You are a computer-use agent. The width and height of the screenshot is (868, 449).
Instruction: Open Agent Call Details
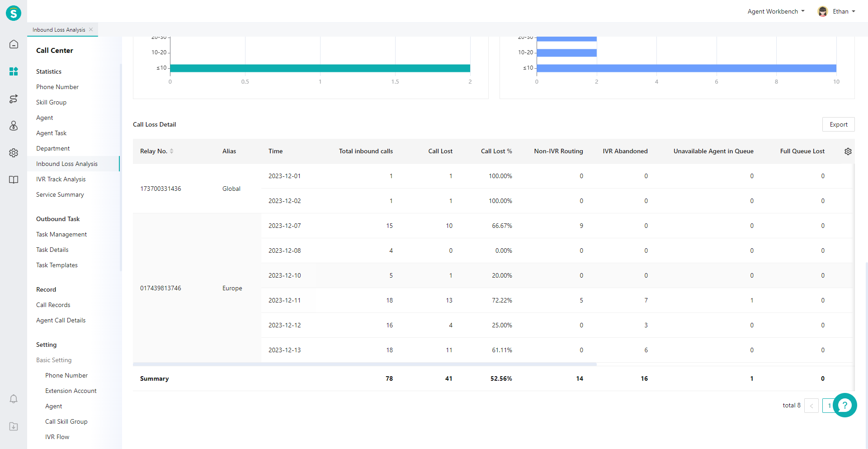pos(61,320)
